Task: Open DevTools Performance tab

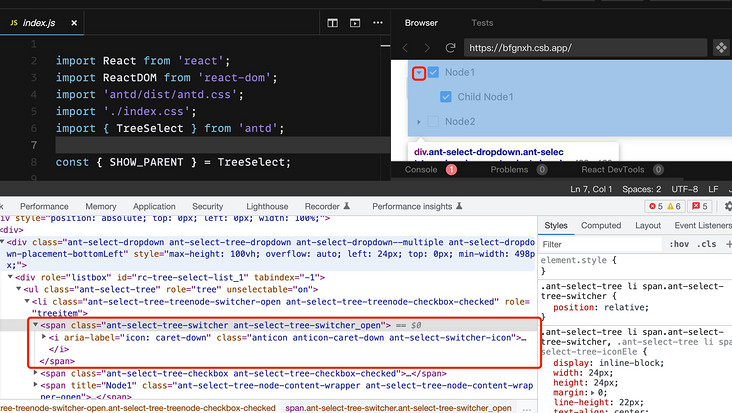Action: (x=44, y=206)
